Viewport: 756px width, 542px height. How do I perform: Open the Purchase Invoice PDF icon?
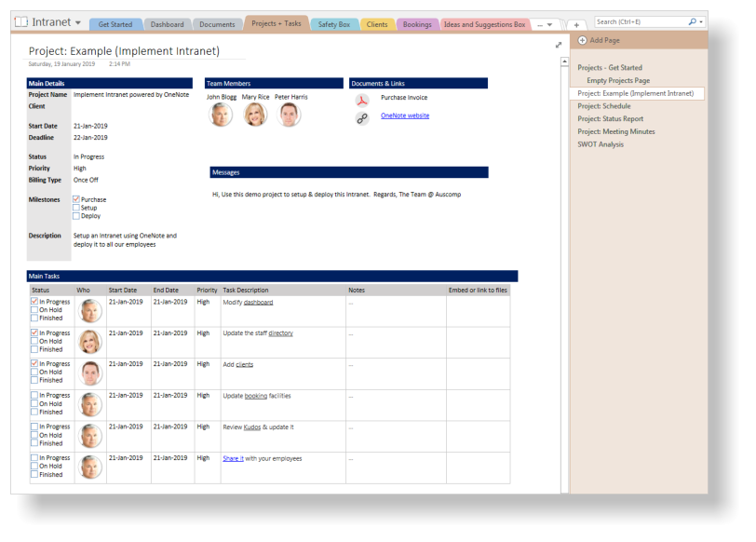click(362, 100)
